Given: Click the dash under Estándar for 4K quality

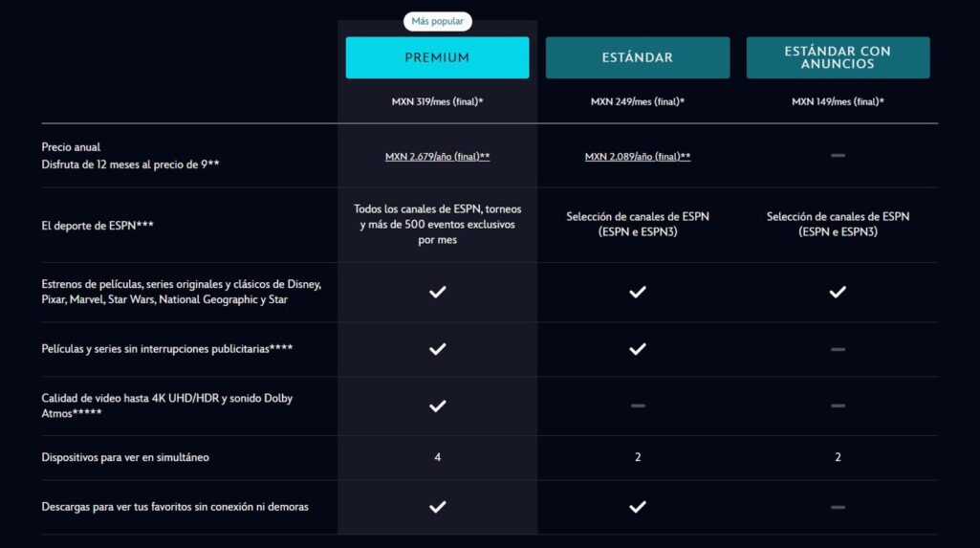Looking at the screenshot, I should [638, 406].
